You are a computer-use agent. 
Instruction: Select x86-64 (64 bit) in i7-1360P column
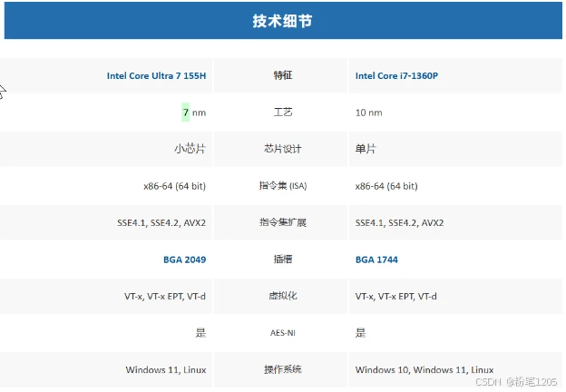[x=386, y=186]
